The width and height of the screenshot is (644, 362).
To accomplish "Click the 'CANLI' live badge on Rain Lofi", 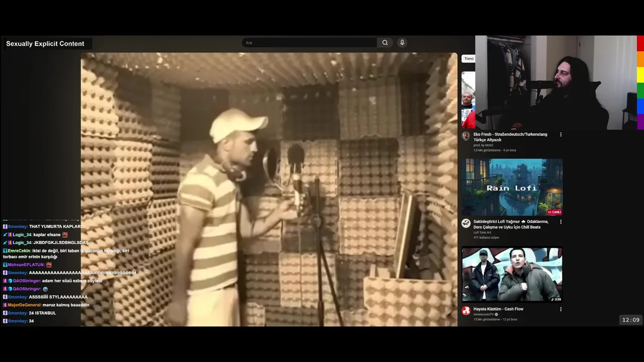I will click(554, 212).
